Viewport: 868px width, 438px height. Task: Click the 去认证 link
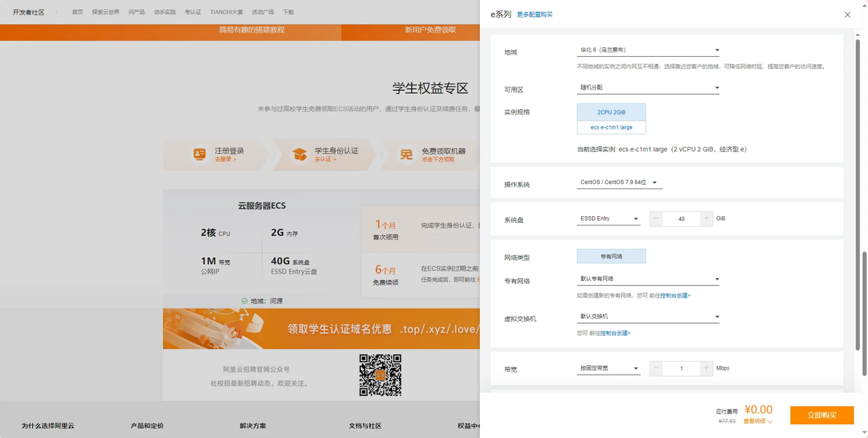325,159
